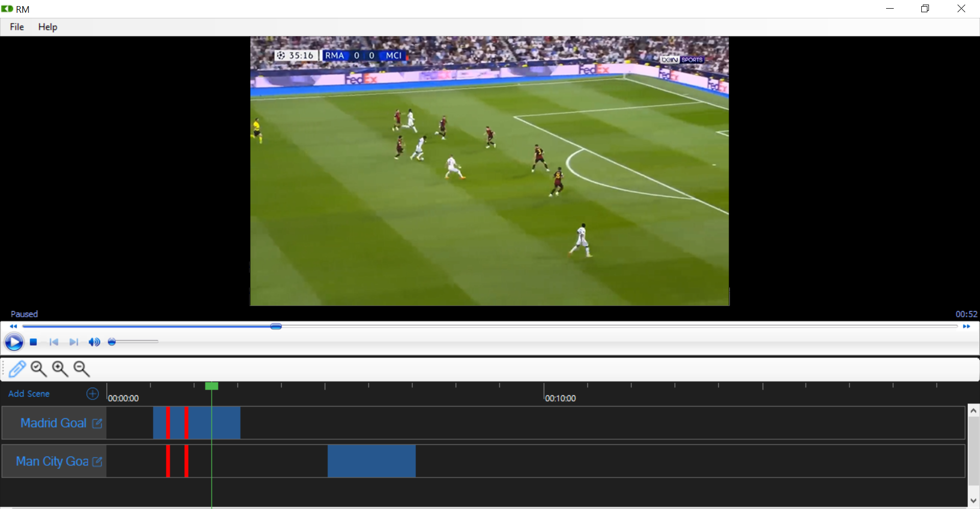980x509 pixels.
Task: Restore down the RM window
Action: [925, 9]
